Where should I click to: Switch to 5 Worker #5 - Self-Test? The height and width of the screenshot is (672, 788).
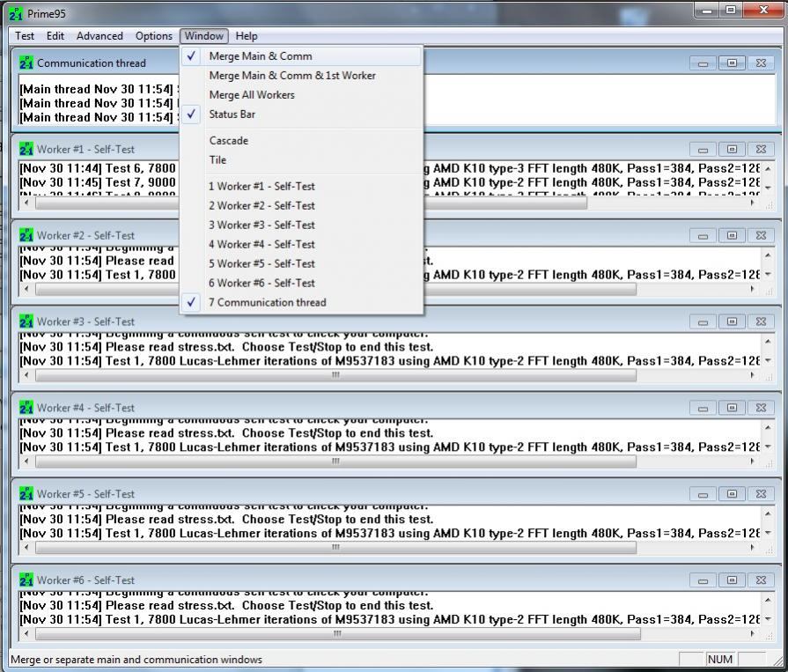(301, 264)
